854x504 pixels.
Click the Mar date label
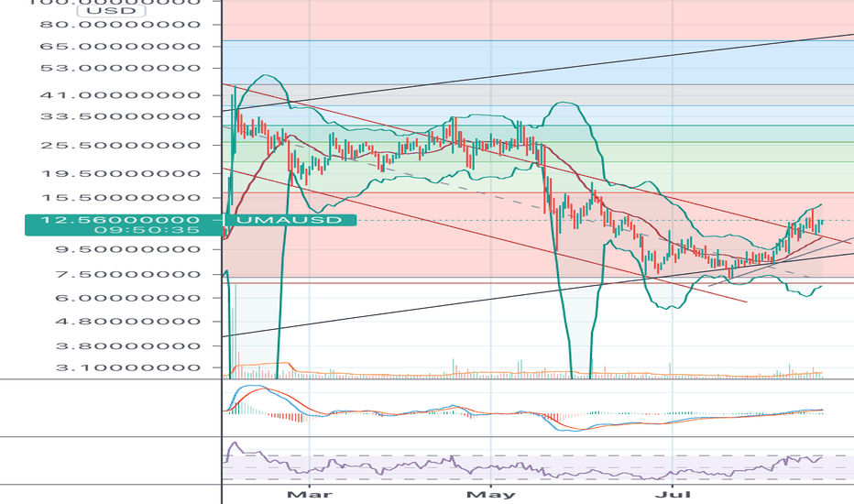click(x=310, y=495)
